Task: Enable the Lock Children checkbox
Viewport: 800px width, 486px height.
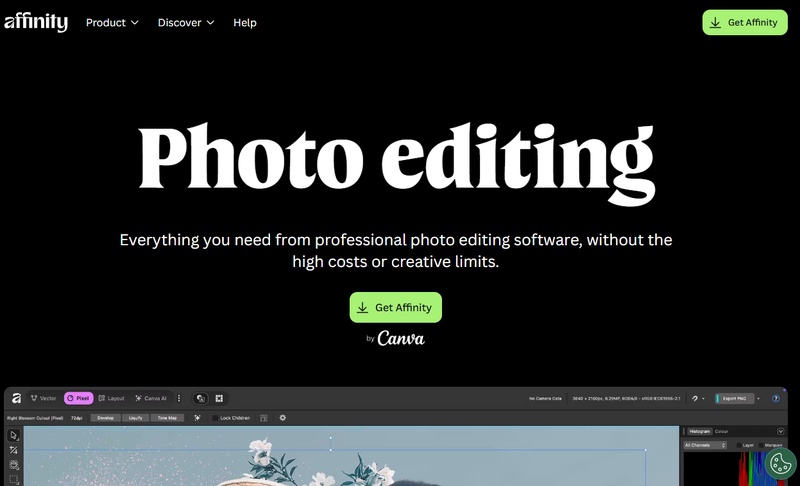Action: click(215, 418)
